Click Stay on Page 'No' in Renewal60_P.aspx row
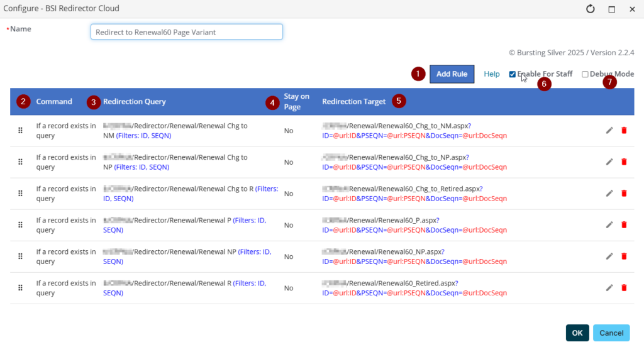Screen dimensions: 644x352 289,225
